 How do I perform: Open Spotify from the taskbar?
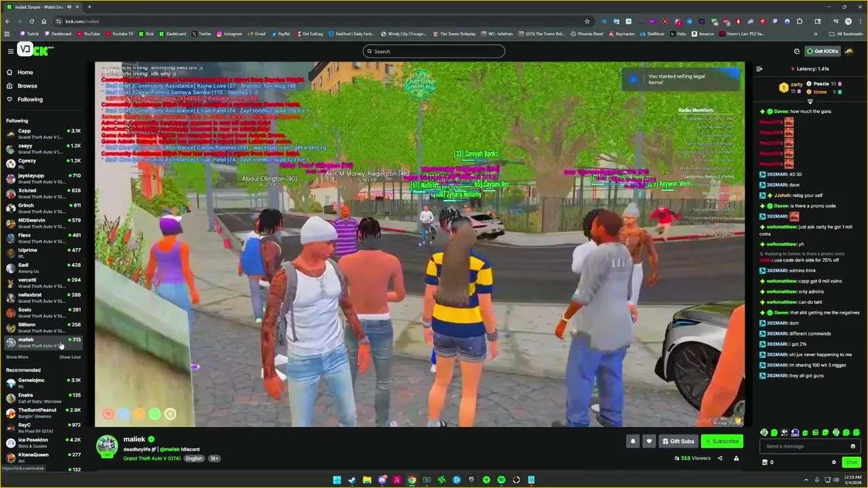click(x=501, y=480)
